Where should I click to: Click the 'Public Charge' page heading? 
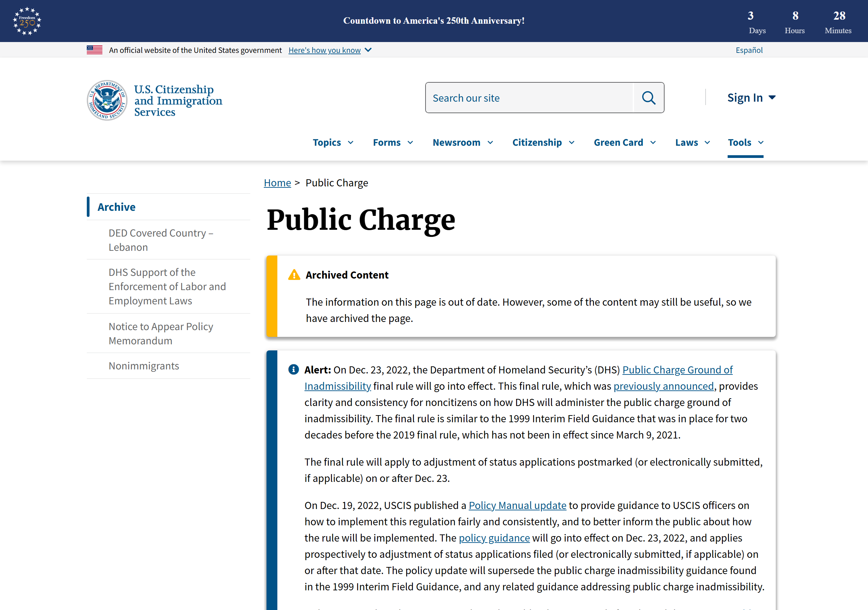[361, 220]
